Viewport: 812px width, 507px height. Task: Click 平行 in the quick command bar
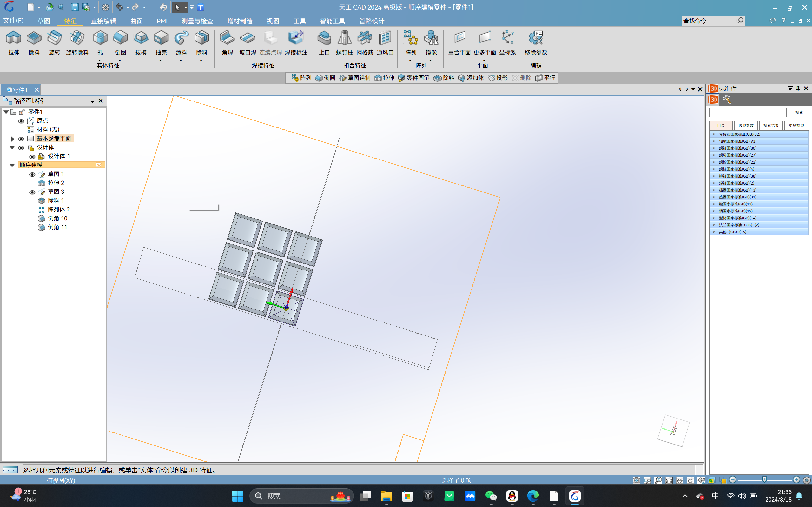click(545, 78)
